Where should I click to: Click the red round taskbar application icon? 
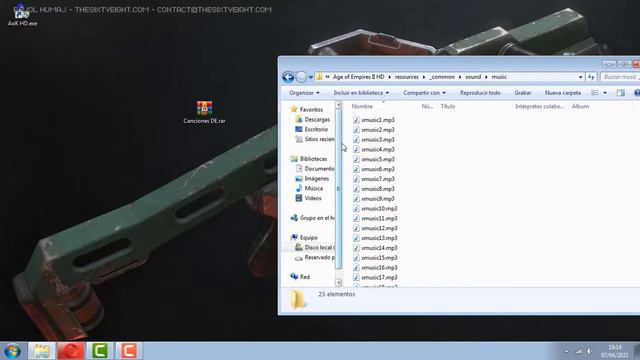71,351
